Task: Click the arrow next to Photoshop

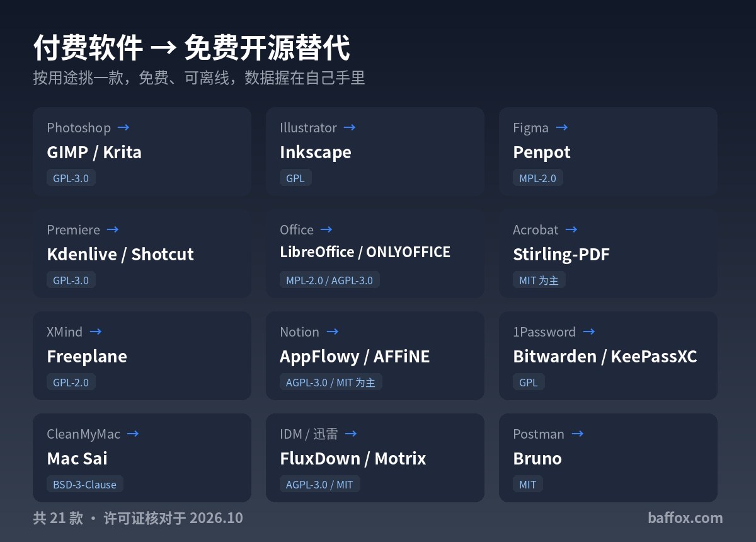Action: click(x=123, y=127)
